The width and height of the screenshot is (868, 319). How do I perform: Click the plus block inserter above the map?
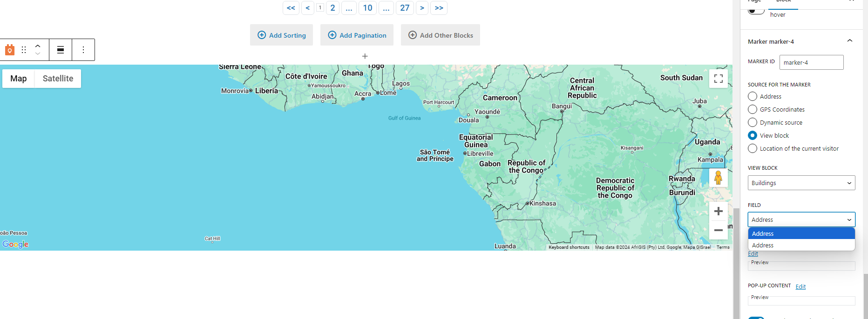tap(365, 56)
